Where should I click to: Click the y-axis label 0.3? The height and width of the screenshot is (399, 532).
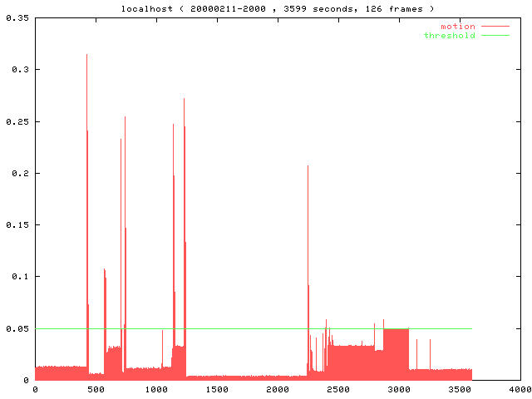click(19, 69)
